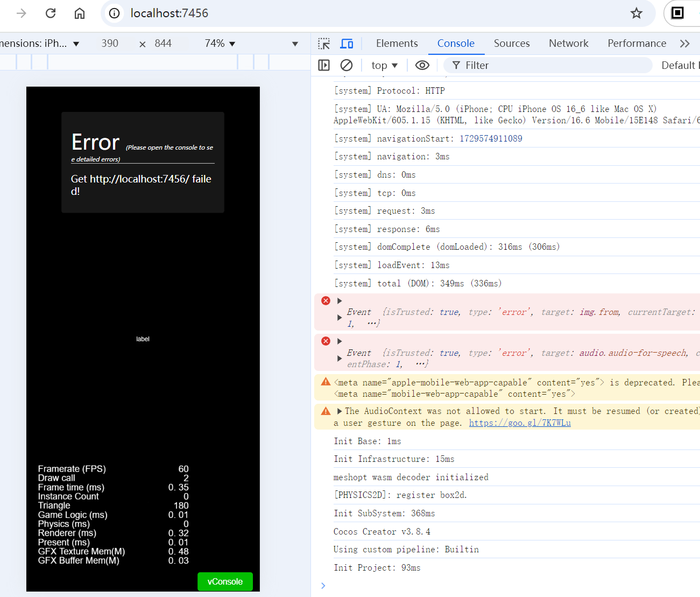Viewport: 700px width, 597px height.
Task: Open the goo.gl/7K7WLu link
Action: click(520, 423)
